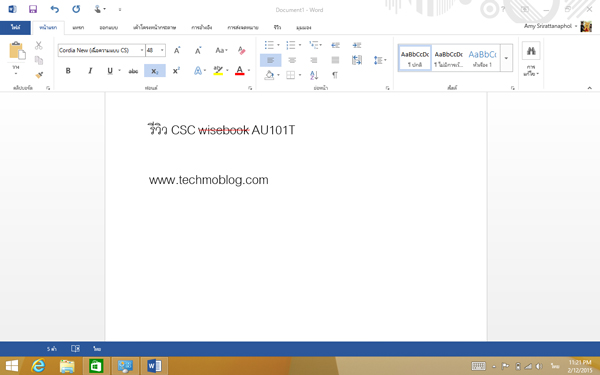Open the blue File tab

point(15,28)
